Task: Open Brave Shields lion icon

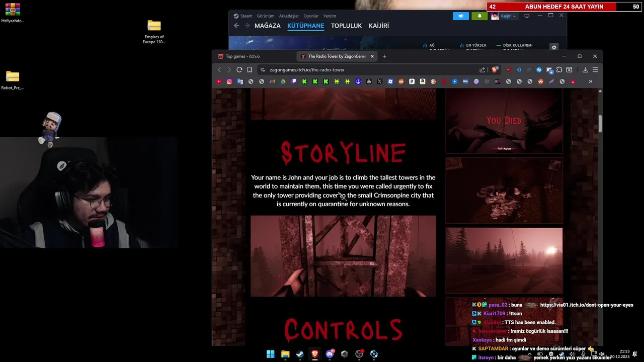Action: click(x=495, y=70)
